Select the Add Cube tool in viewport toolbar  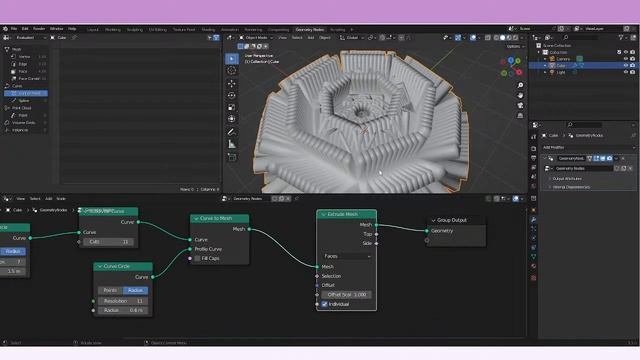(232, 157)
